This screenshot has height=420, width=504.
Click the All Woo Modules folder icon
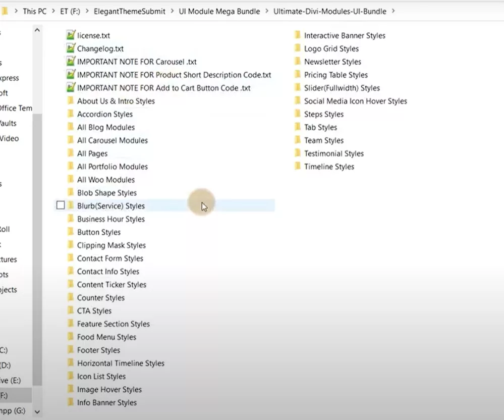tap(71, 179)
